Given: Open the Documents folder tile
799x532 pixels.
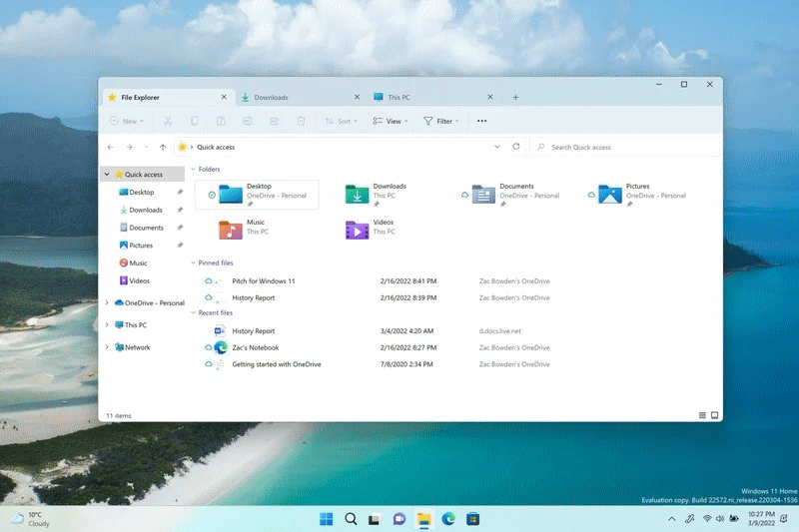Looking at the screenshot, I should click(x=509, y=195).
